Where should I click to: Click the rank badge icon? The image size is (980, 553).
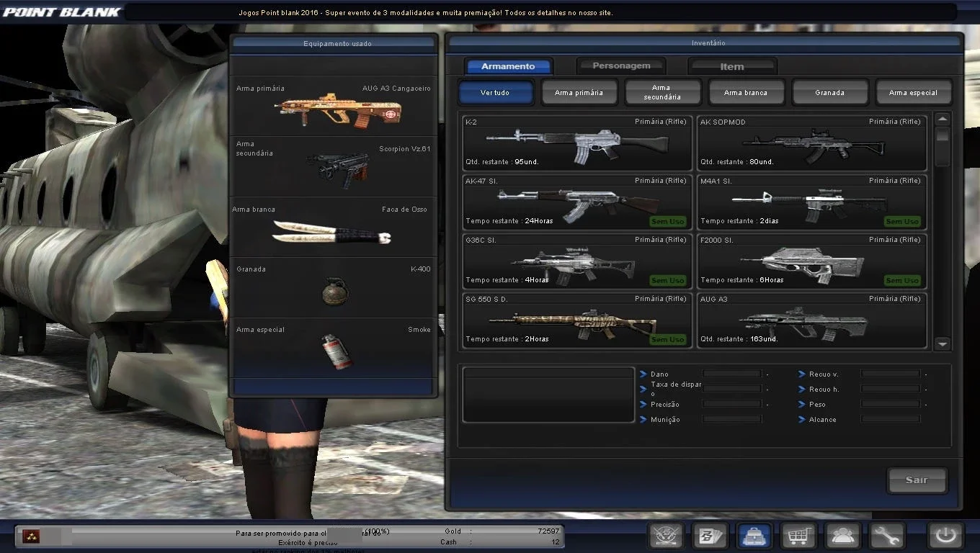(30, 536)
